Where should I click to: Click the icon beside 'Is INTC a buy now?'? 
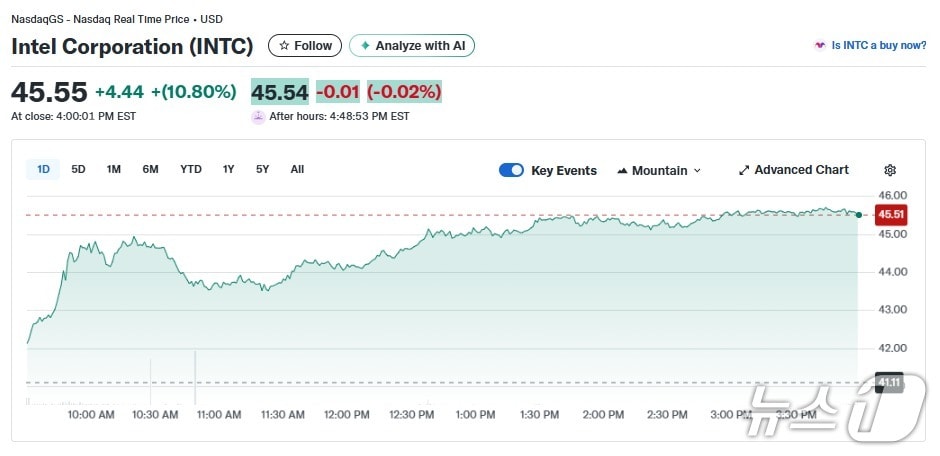pos(821,46)
